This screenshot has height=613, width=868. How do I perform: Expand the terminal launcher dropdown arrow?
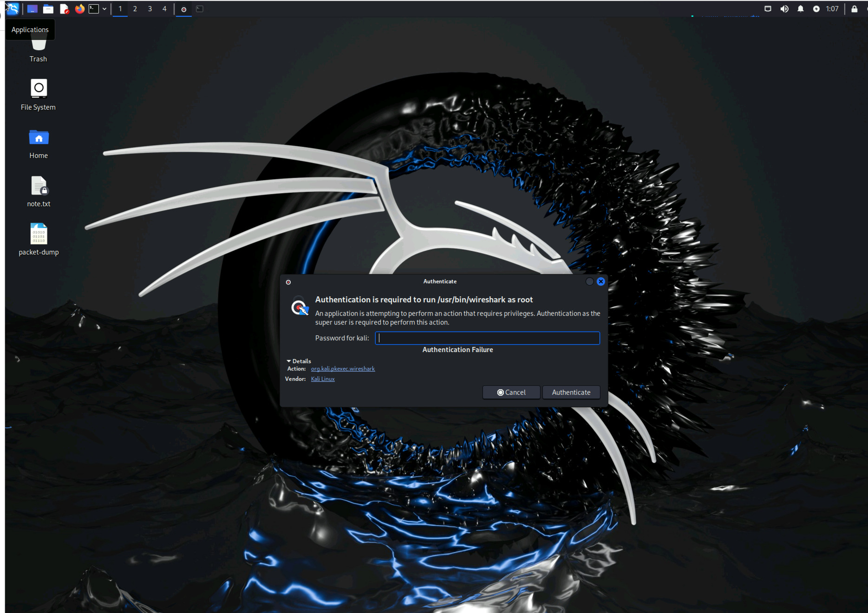coord(104,9)
